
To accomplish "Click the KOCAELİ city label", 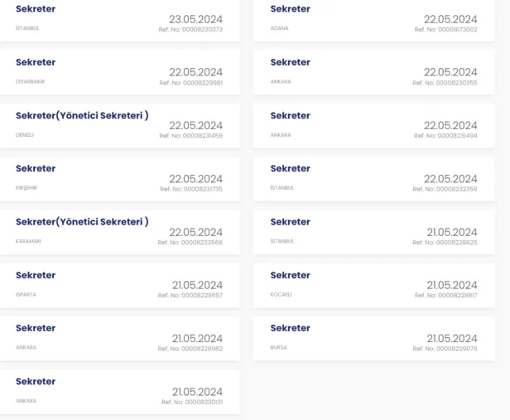I will click(x=281, y=294).
